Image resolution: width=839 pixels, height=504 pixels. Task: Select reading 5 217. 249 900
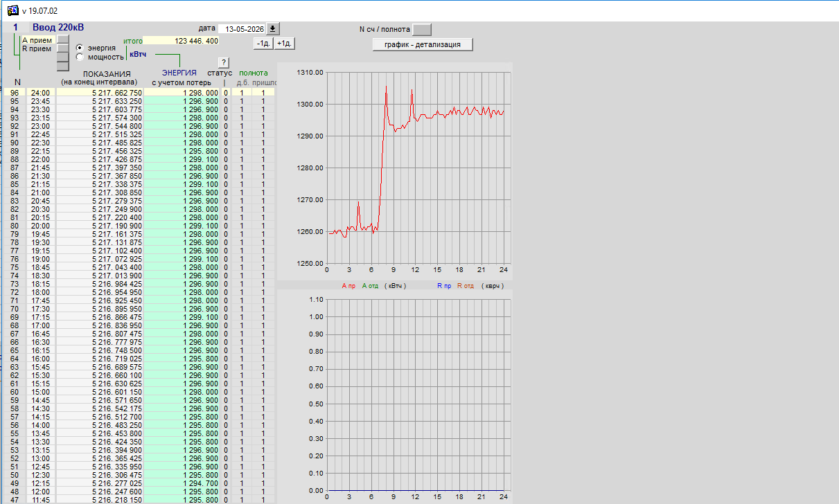pyautogui.click(x=100, y=208)
